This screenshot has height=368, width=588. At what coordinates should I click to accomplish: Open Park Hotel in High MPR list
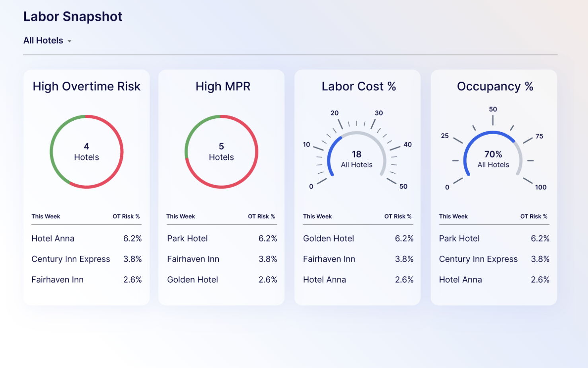click(x=187, y=239)
